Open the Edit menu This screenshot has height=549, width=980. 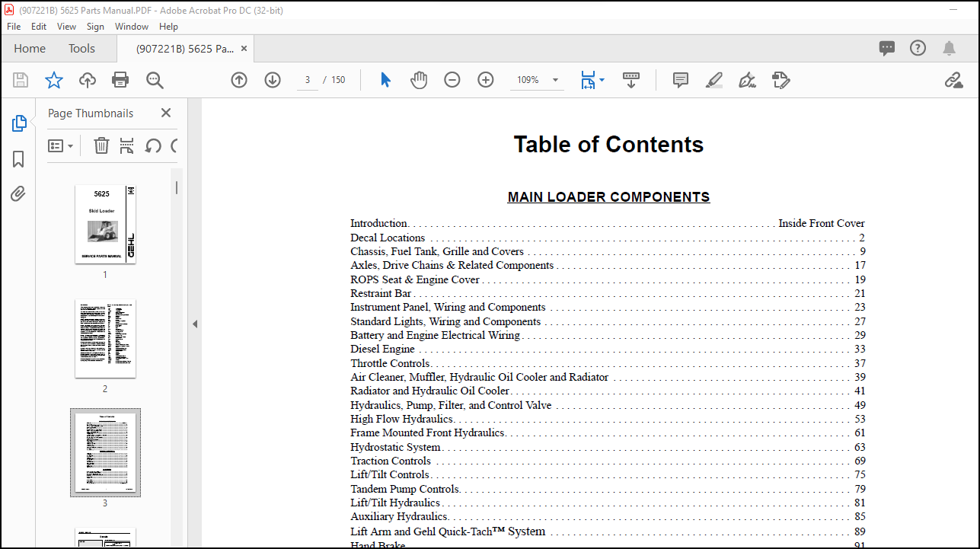pos(39,26)
